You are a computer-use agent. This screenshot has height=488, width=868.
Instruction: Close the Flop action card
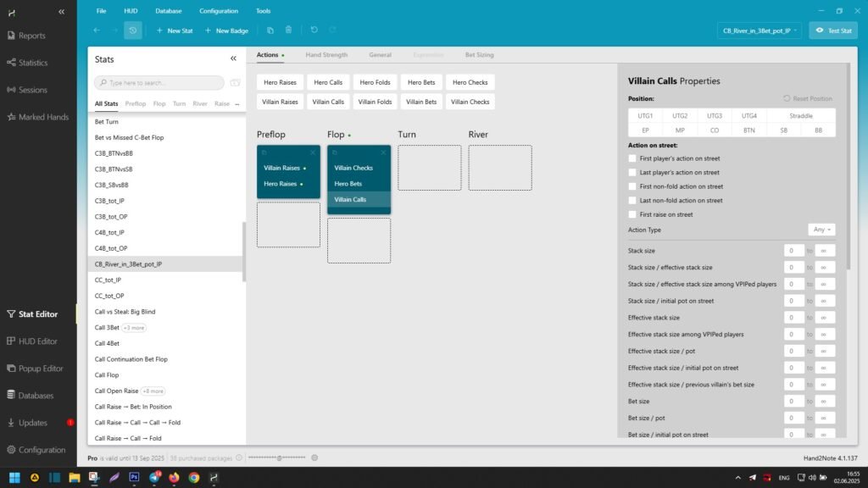383,152
